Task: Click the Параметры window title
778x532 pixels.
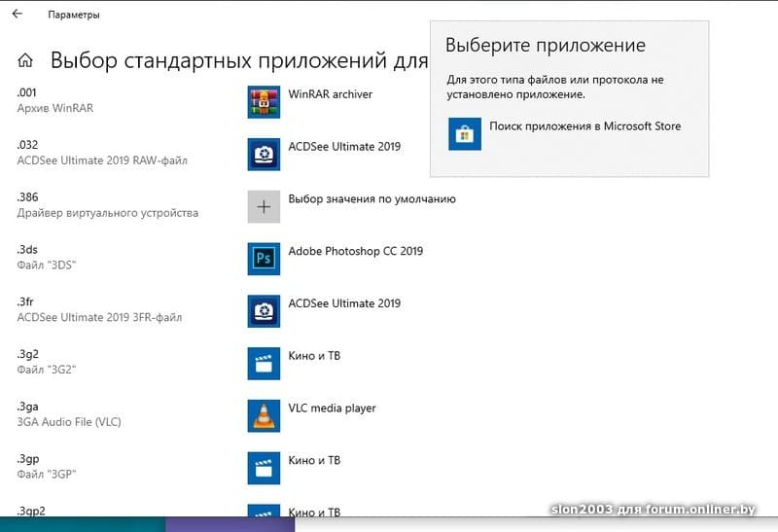Action: (74, 15)
